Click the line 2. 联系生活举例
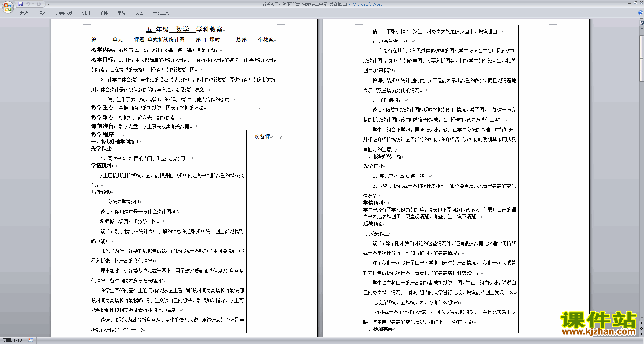Image resolution: width=644 pixels, height=344 pixels. pyautogui.click(x=391, y=41)
